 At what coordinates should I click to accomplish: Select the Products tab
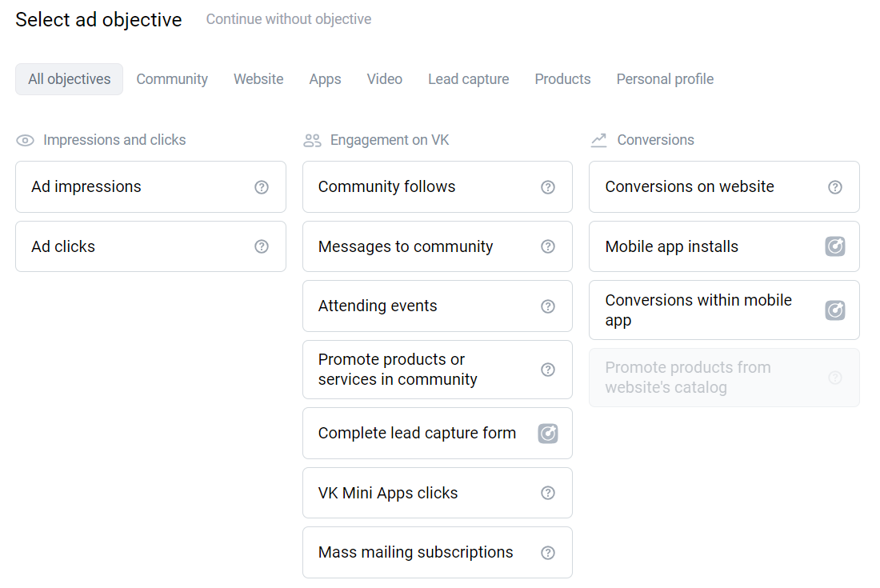(562, 79)
